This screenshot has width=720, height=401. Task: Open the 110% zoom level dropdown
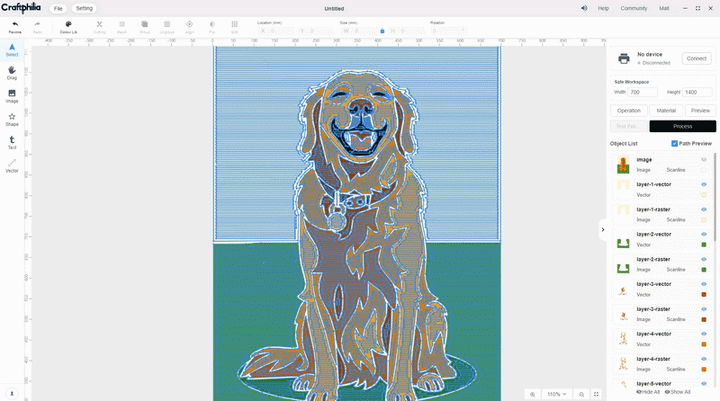557,394
